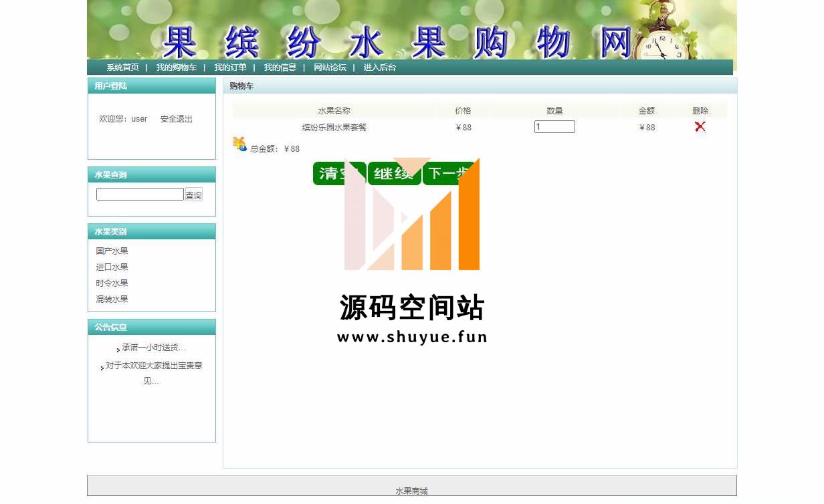
Task: Select the 混装水果 category link
Action: (x=112, y=299)
